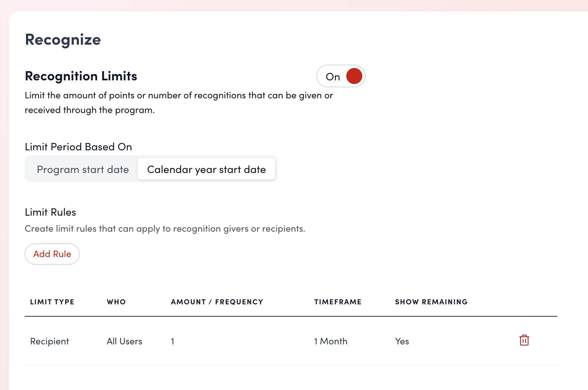Viewport: 588px width, 390px height.
Task: Click the amount value 1 in the rule row
Action: (172, 341)
